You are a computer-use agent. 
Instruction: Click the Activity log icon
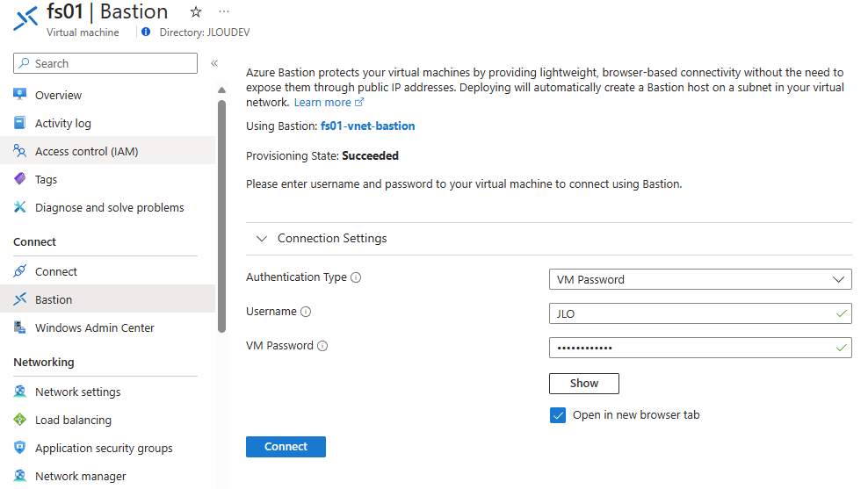click(20, 123)
